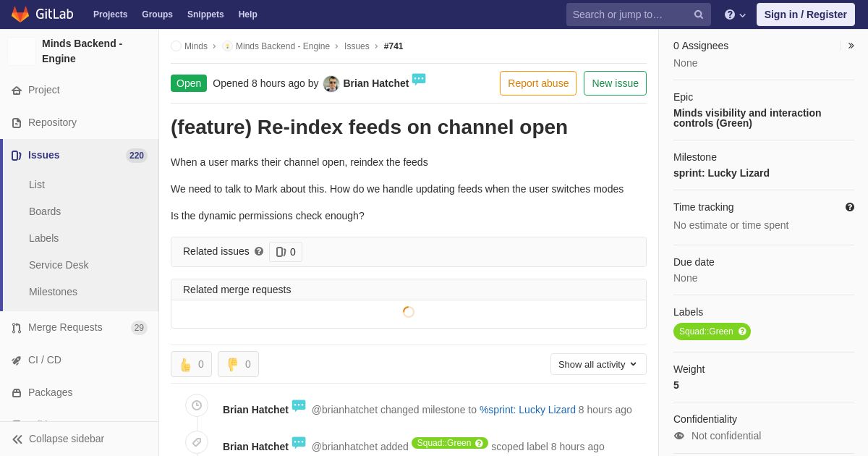868x456 pixels.
Task: Click the Project home icon
Action: [x=17, y=90]
